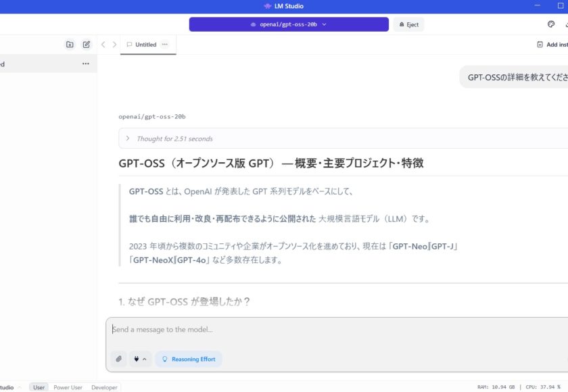The height and width of the screenshot is (392, 568).
Task: Switch to Power User mode
Action: [x=68, y=387]
